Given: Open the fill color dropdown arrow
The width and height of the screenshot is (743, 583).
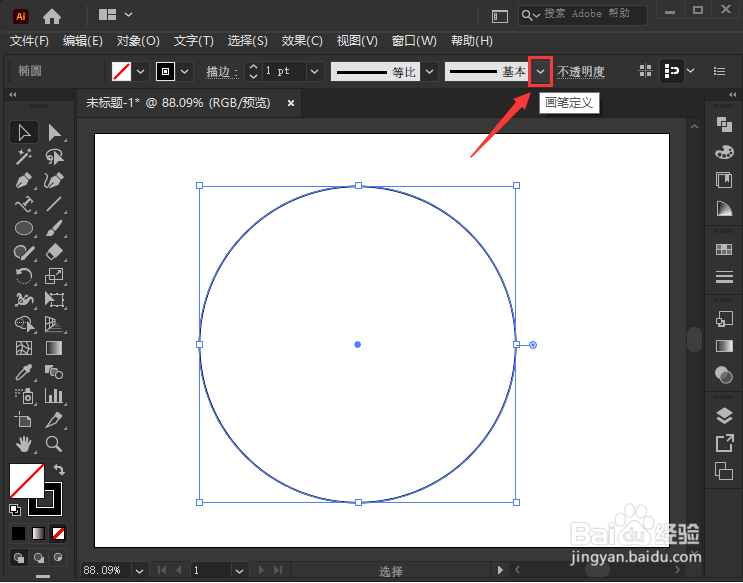Looking at the screenshot, I should (x=140, y=72).
